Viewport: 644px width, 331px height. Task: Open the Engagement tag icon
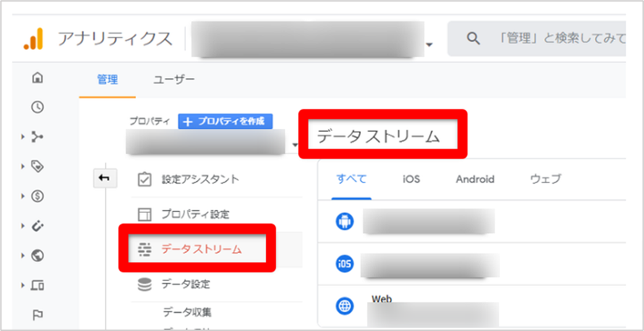click(x=38, y=167)
